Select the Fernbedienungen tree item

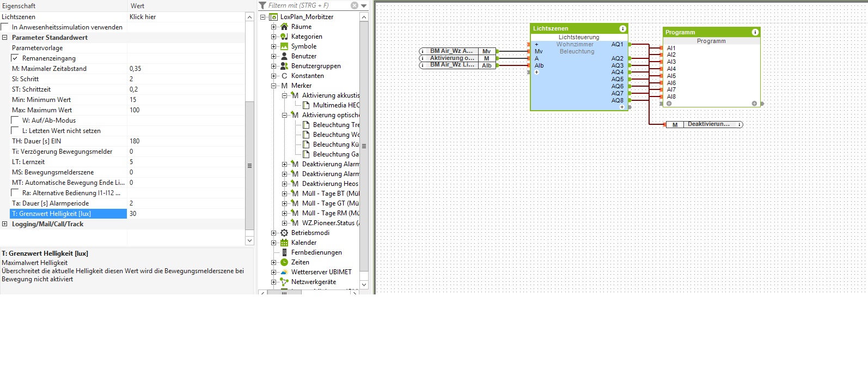click(x=316, y=252)
